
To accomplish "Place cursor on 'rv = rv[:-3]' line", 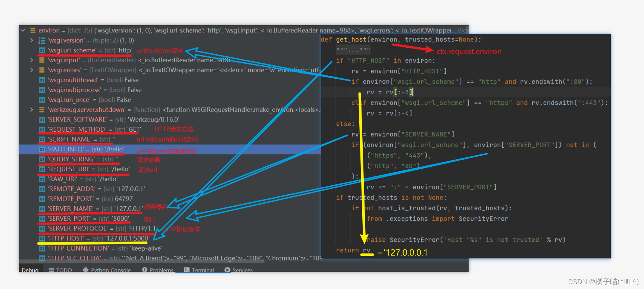I will [390, 92].
